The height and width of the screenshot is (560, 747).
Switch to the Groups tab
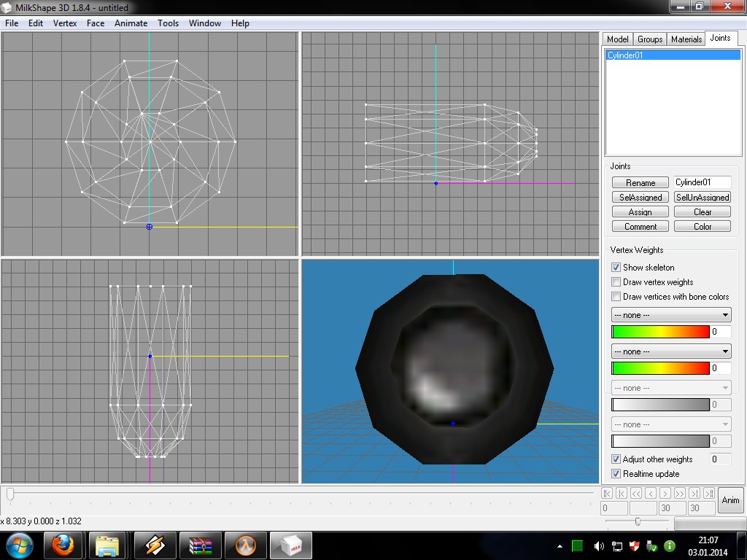pyautogui.click(x=649, y=39)
